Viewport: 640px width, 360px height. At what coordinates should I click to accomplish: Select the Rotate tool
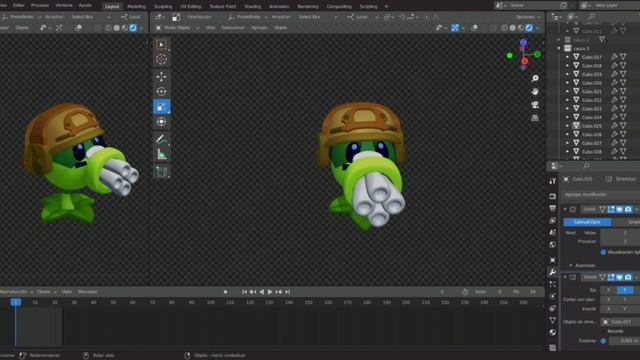(162, 92)
